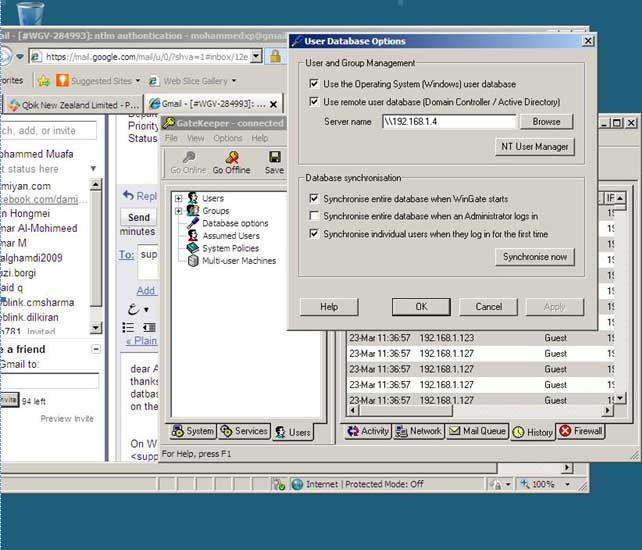
Task: Switch to the Activity tab
Action: (368, 431)
